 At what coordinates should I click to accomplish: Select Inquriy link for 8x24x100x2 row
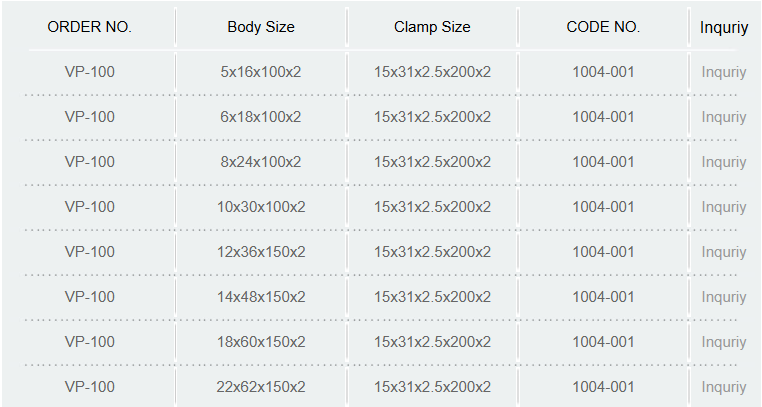tap(724, 162)
